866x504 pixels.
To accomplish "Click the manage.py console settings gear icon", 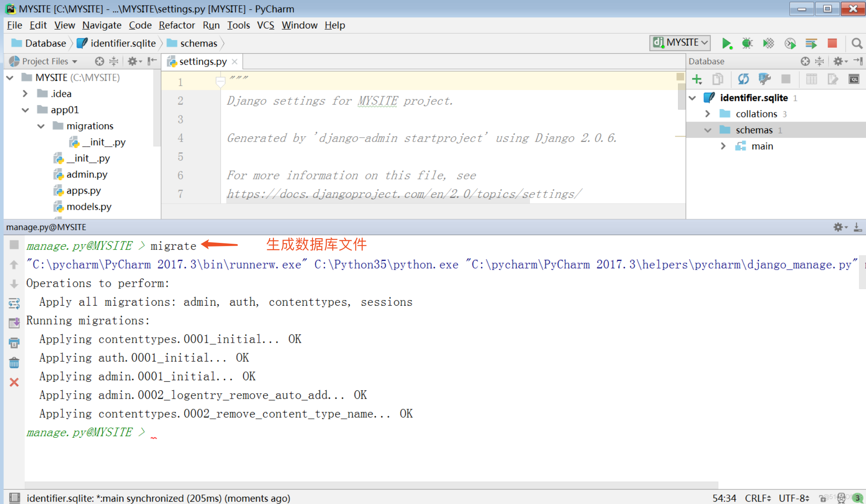I will coord(840,227).
